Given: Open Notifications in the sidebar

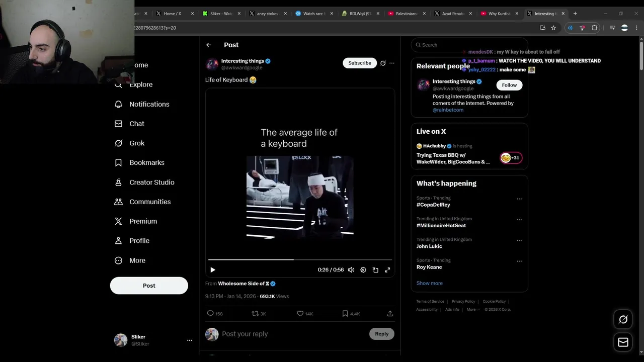Looking at the screenshot, I should pos(142,104).
